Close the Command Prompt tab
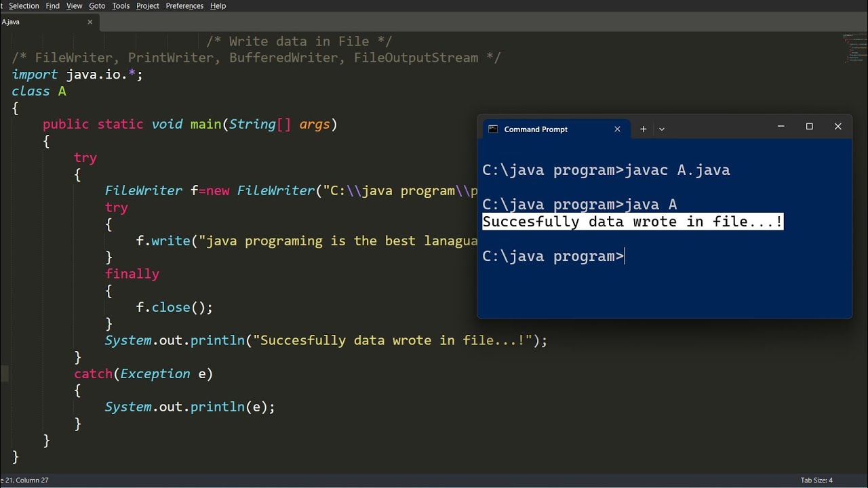868x488 pixels. click(x=617, y=129)
